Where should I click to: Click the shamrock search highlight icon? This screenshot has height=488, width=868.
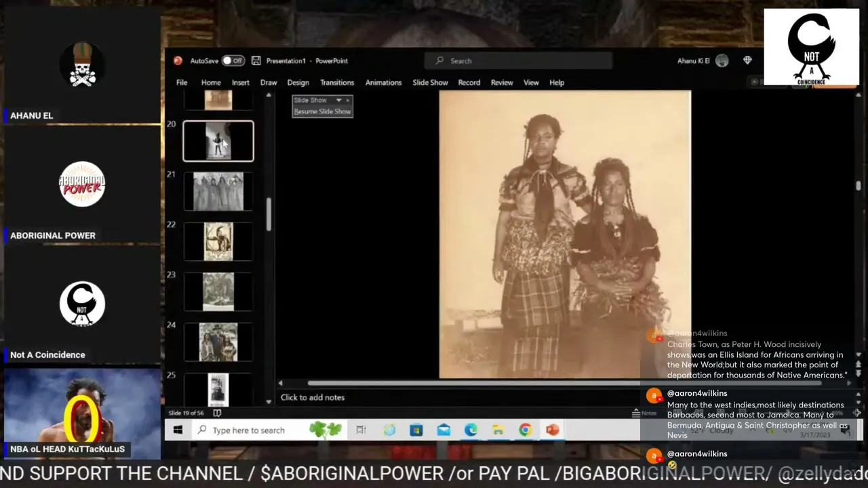[x=325, y=430]
